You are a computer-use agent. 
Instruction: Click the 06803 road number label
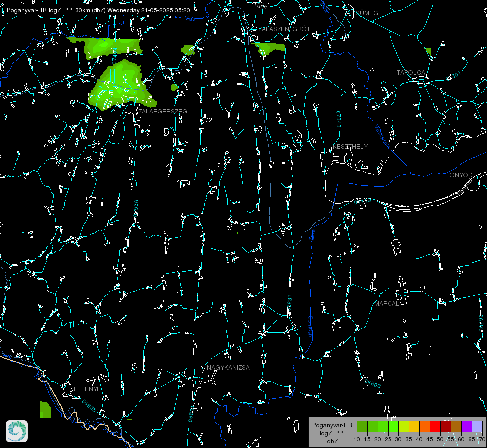(373, 384)
